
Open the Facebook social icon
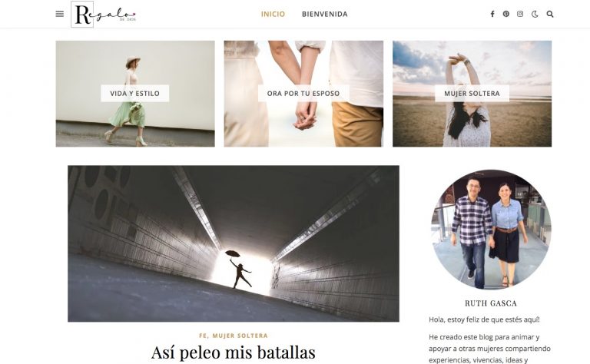point(492,14)
